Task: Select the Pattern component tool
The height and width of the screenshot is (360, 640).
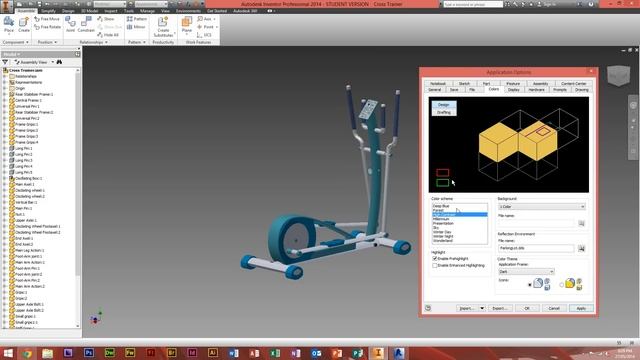Action: (x=137, y=19)
